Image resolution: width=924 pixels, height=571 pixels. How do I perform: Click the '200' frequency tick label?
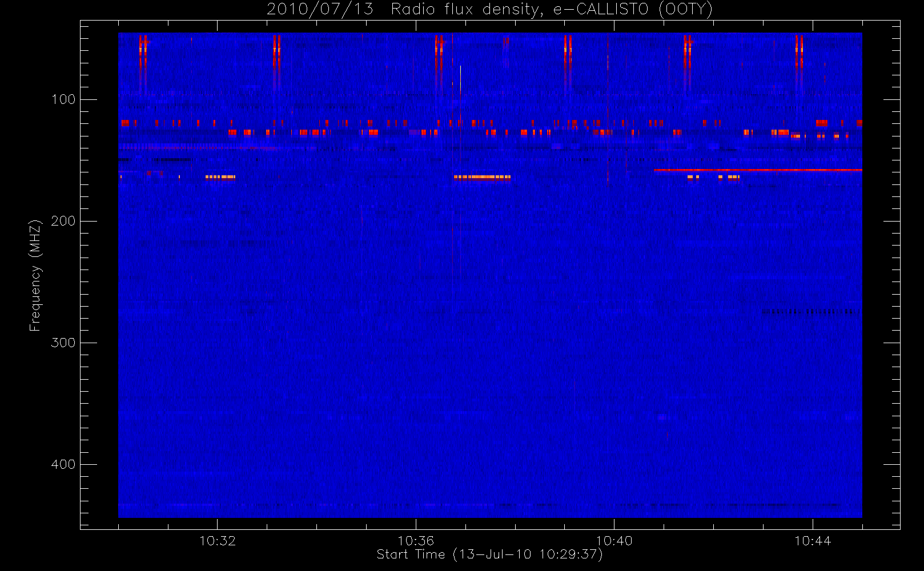[63, 221]
